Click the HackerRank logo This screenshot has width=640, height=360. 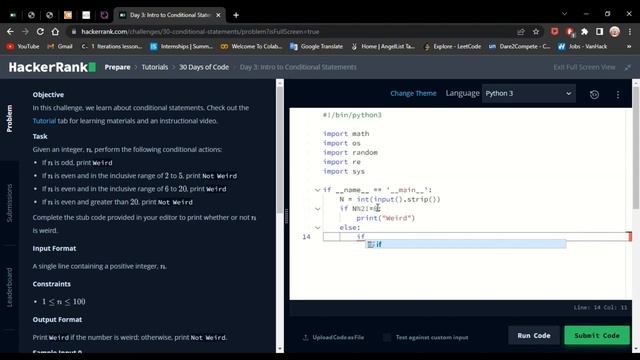[52, 67]
